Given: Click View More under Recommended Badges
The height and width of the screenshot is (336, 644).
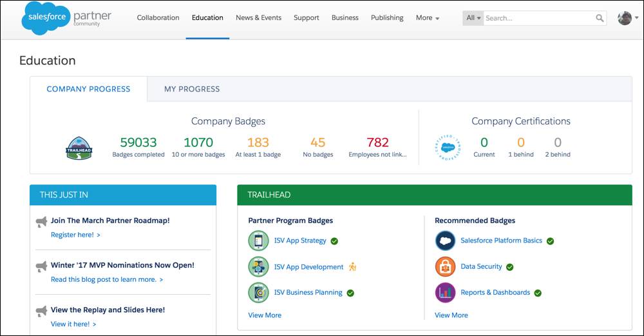Looking at the screenshot, I should [451, 315].
